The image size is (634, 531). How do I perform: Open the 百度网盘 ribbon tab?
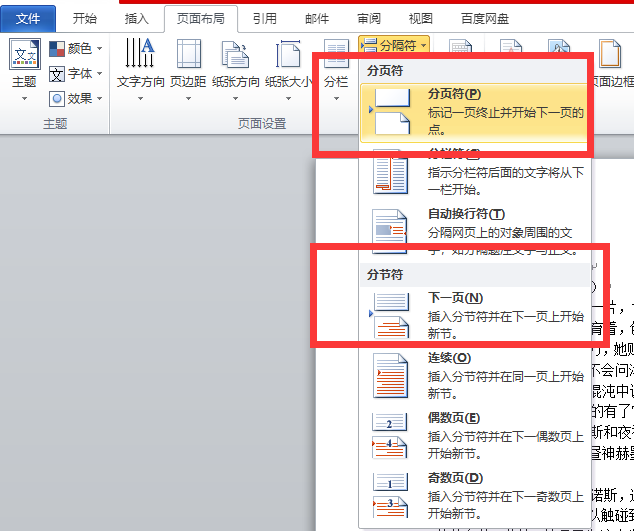(x=485, y=19)
